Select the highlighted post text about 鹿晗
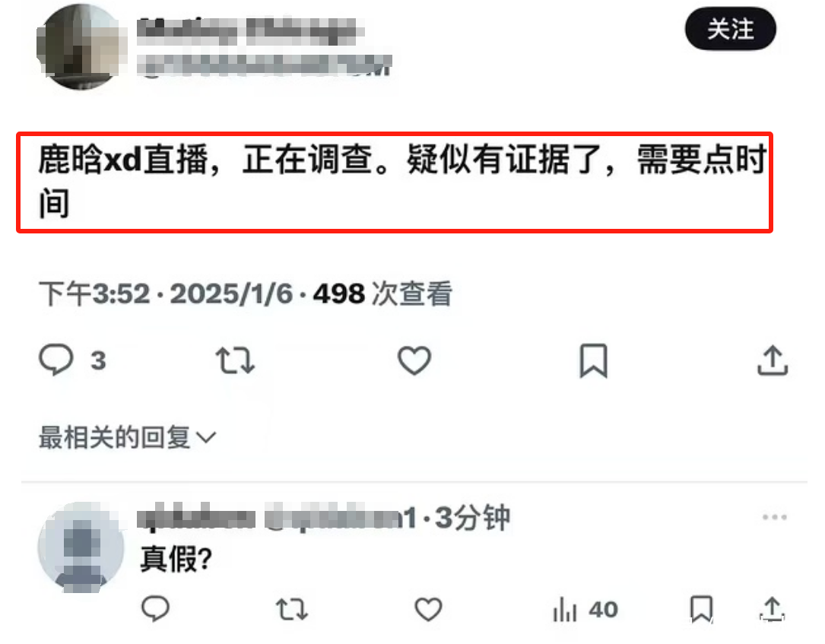Image resolution: width=825 pixels, height=644 pixels. click(x=395, y=182)
